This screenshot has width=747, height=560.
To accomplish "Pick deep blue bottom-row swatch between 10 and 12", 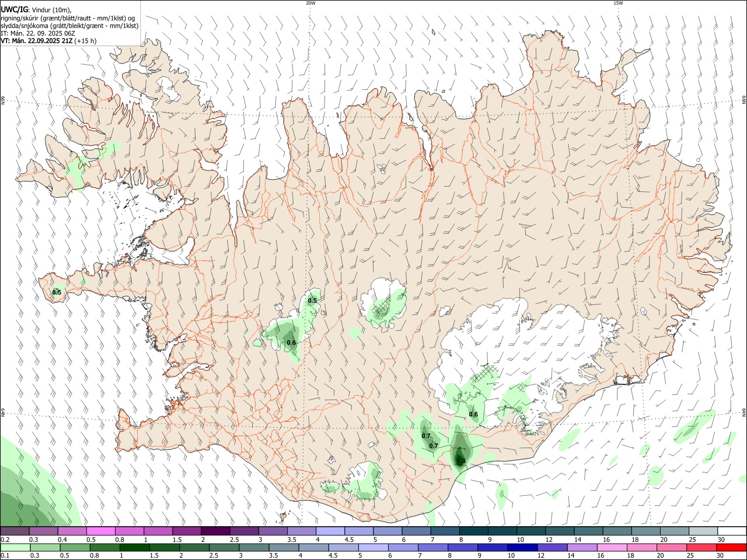I will [x=523, y=547].
